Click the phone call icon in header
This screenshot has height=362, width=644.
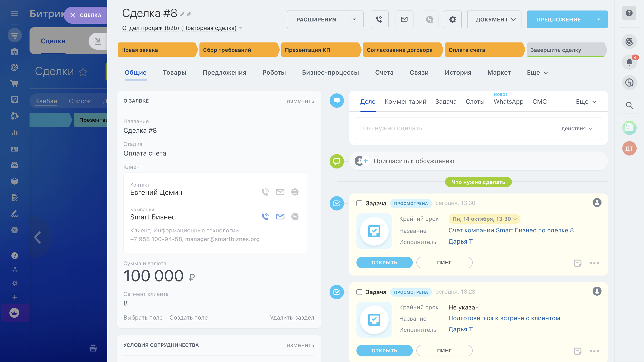(379, 19)
